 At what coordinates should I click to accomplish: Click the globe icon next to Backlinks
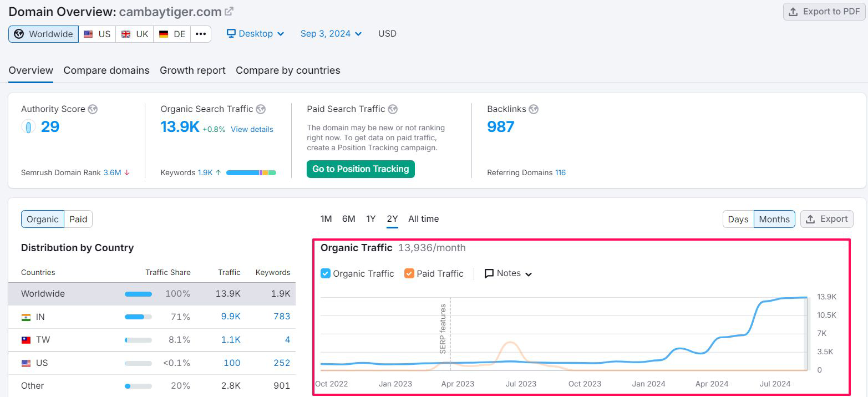(x=534, y=109)
